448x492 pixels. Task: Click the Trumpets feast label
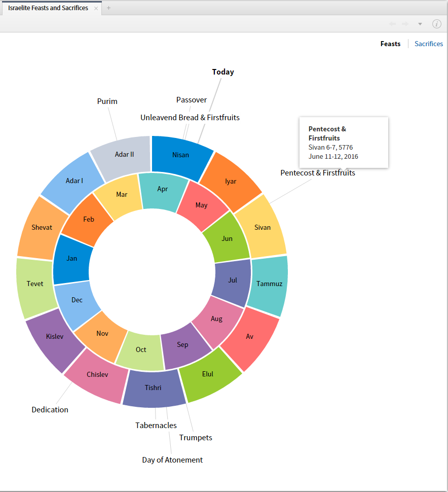point(196,438)
